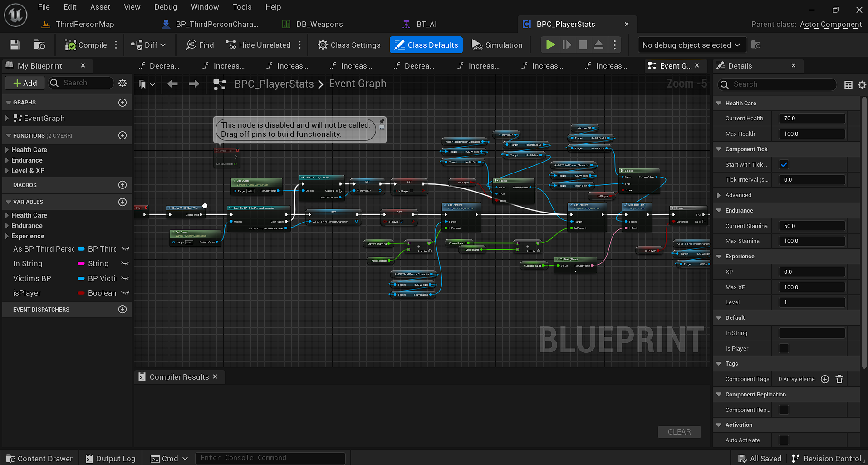Enable Component Replicates checkbox
868x465 pixels.
point(784,410)
